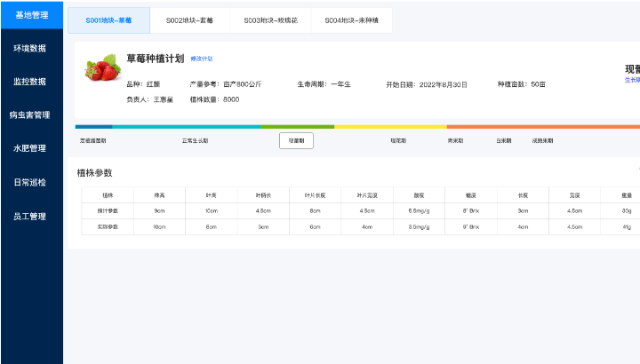This screenshot has height=364, width=640.
Task: Switch to the S002地块-蓝莓 tab
Action: coord(189,20)
